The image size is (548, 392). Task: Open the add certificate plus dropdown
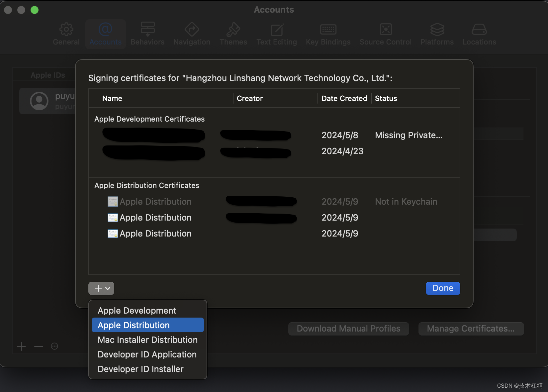point(101,288)
